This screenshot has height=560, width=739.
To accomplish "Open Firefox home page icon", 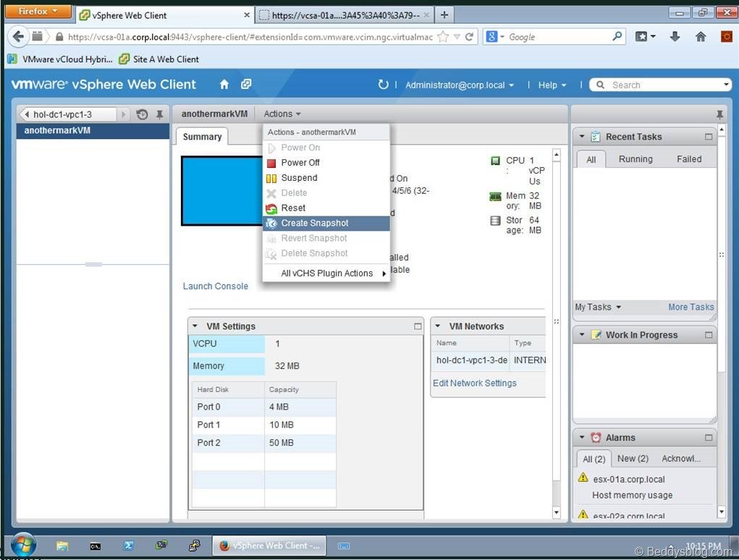I will point(701,36).
